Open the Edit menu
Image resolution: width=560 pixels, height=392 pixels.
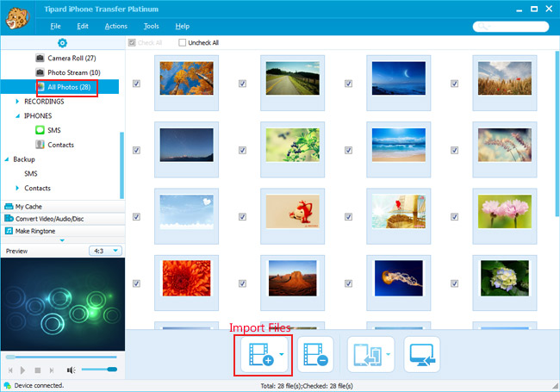click(83, 26)
